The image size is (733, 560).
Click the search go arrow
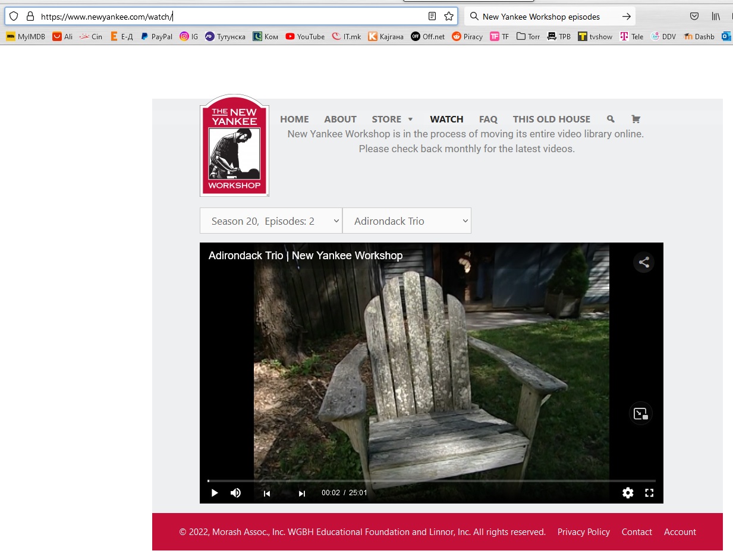coord(626,17)
